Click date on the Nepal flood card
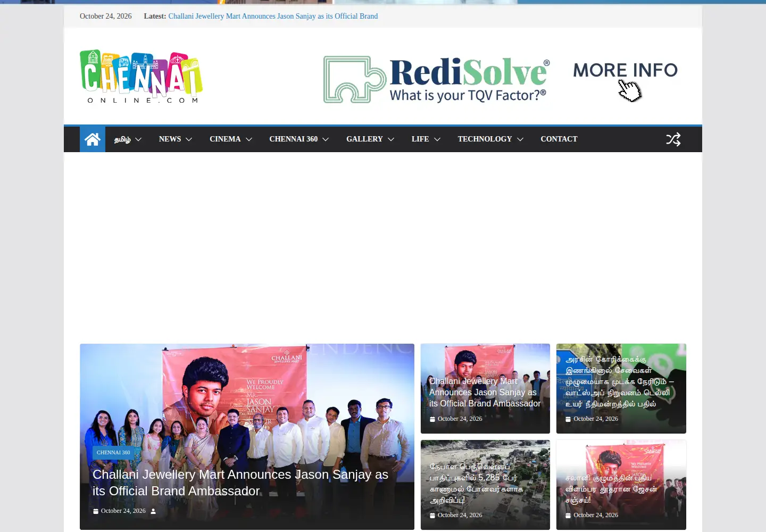 click(x=460, y=516)
